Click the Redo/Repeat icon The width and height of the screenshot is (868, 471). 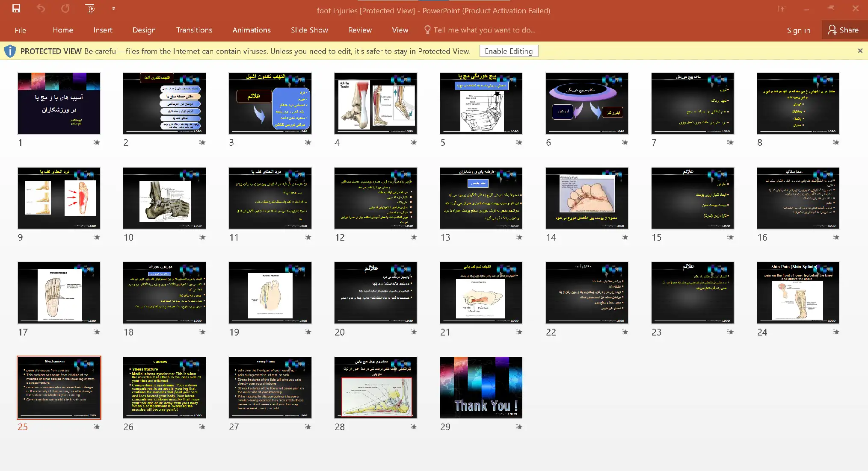coord(65,9)
